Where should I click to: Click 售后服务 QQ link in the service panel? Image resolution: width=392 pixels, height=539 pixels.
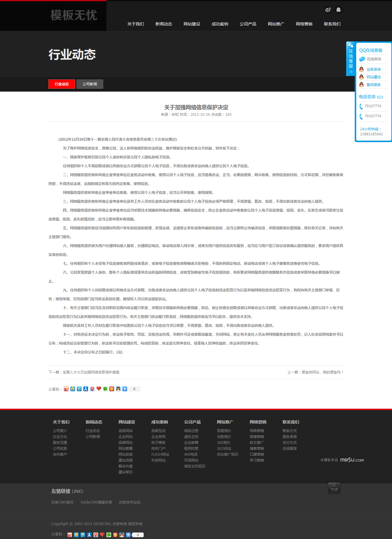(x=373, y=85)
